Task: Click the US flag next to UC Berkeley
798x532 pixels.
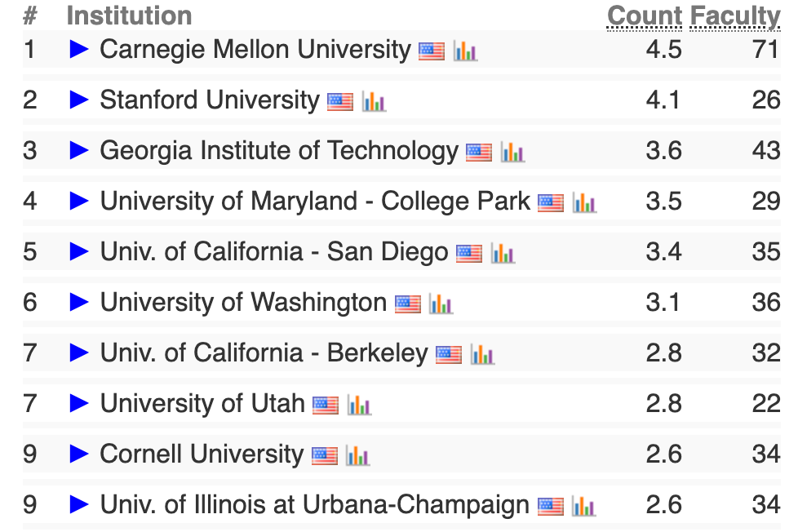Action: click(449, 355)
